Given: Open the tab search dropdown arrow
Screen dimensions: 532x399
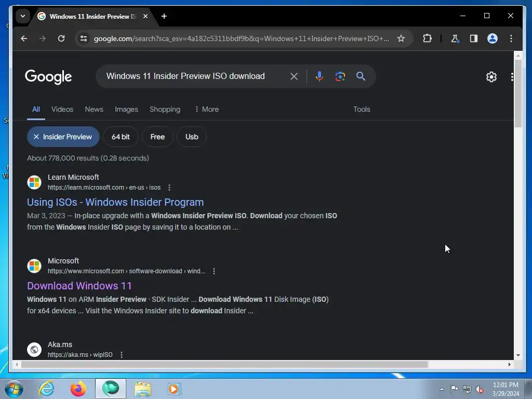Looking at the screenshot, I should [x=23, y=16].
